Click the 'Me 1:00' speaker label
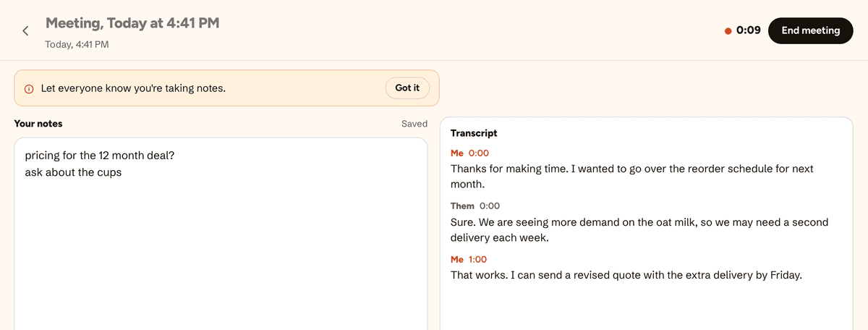The image size is (868, 330). [469, 259]
